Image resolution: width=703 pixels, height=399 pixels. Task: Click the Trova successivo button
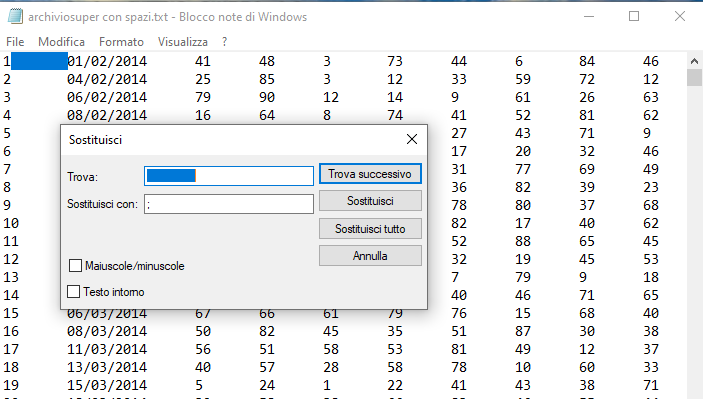coord(370,174)
